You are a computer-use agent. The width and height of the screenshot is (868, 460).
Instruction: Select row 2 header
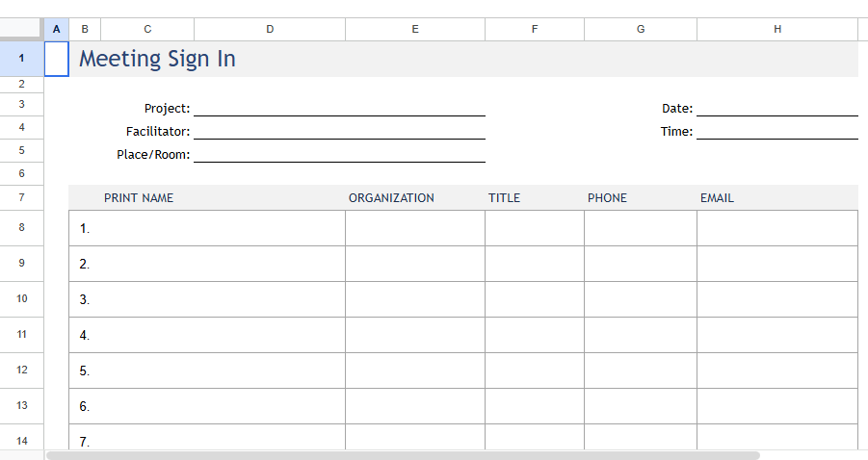coord(21,84)
